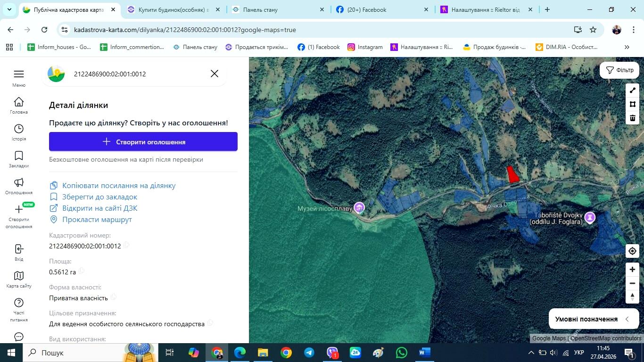Click sidebar Створити оголошення plus icon
The width and height of the screenshot is (644, 362).
pyautogui.click(x=19, y=209)
